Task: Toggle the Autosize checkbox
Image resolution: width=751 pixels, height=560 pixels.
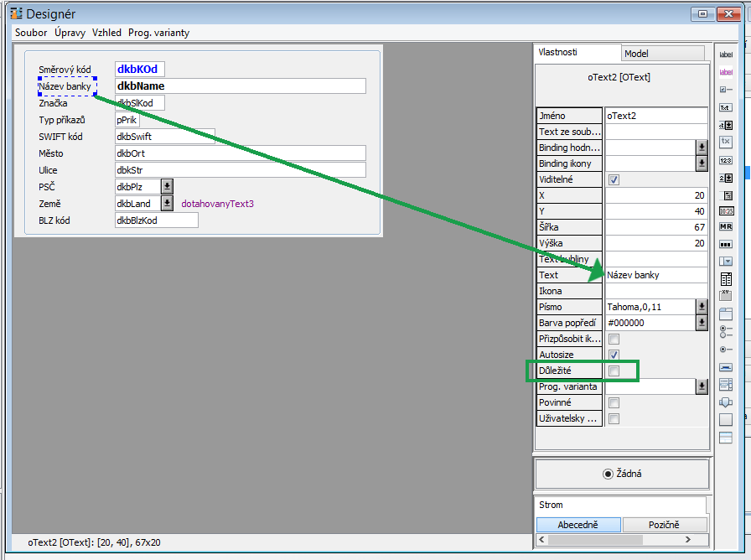Action: (614, 355)
